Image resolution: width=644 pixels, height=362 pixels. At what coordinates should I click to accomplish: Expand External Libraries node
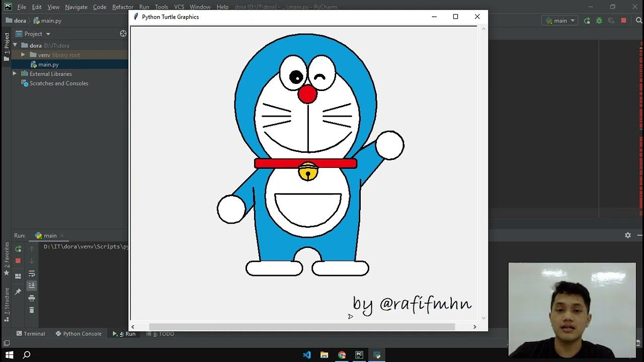click(x=15, y=74)
